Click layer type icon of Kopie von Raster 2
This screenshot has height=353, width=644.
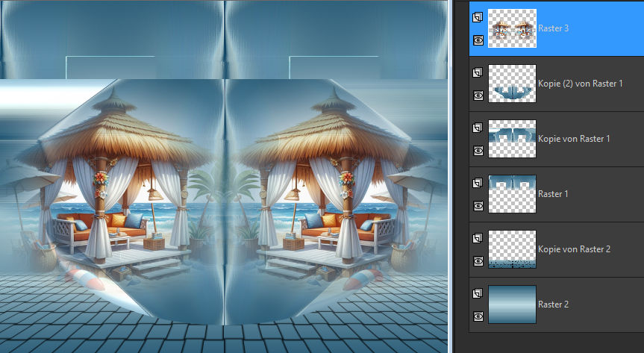coord(478,238)
